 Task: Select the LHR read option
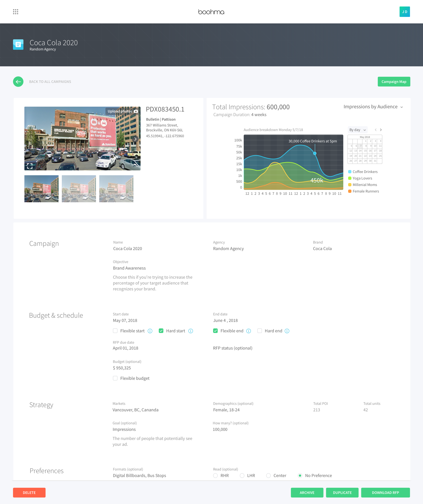click(x=242, y=475)
